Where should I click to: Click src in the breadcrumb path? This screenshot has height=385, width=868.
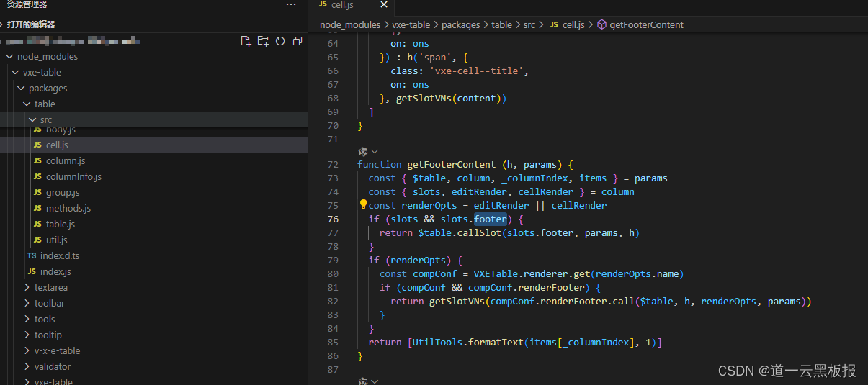tap(529, 24)
